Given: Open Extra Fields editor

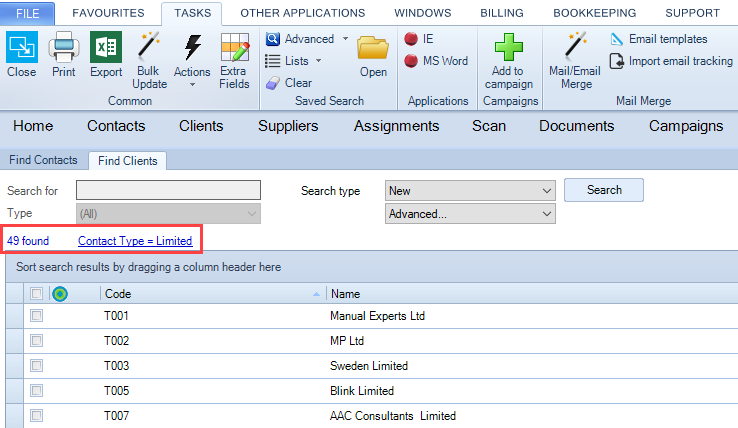Looking at the screenshot, I should point(234,47).
